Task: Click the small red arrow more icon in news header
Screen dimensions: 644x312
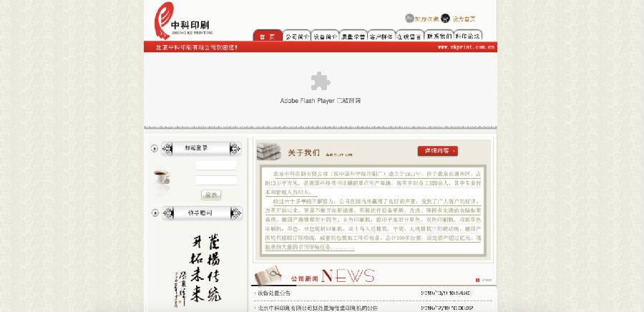Action: pyautogui.click(x=478, y=280)
